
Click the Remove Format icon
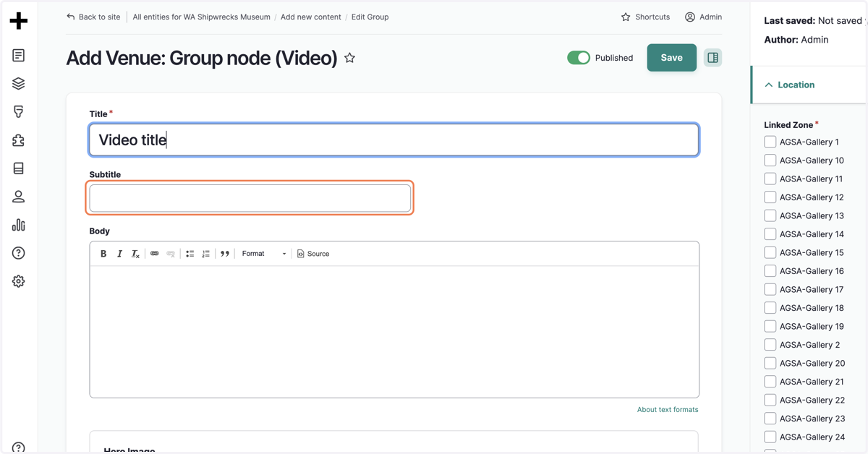(135, 254)
